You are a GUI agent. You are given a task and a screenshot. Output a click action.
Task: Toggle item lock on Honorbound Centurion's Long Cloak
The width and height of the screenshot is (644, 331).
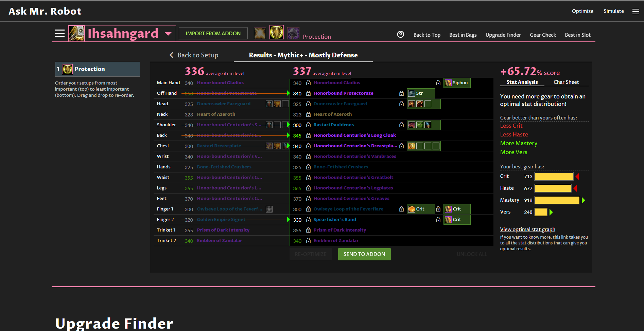click(x=308, y=135)
